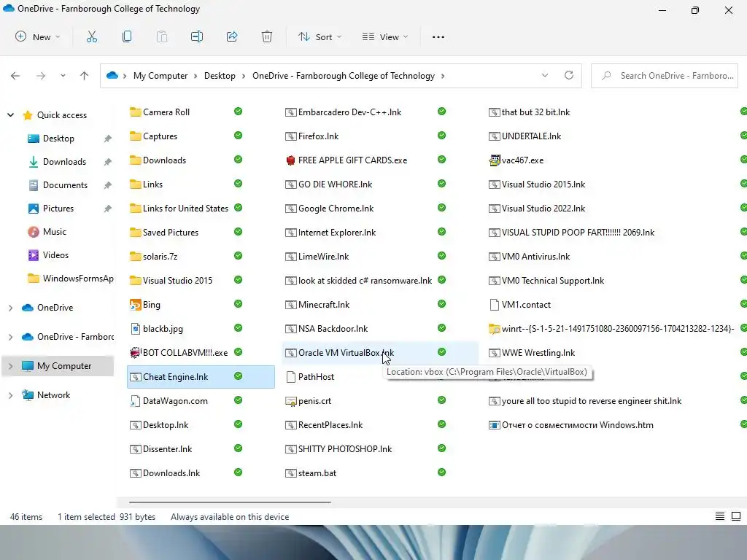Select Downloads in Quick access

tap(64, 162)
